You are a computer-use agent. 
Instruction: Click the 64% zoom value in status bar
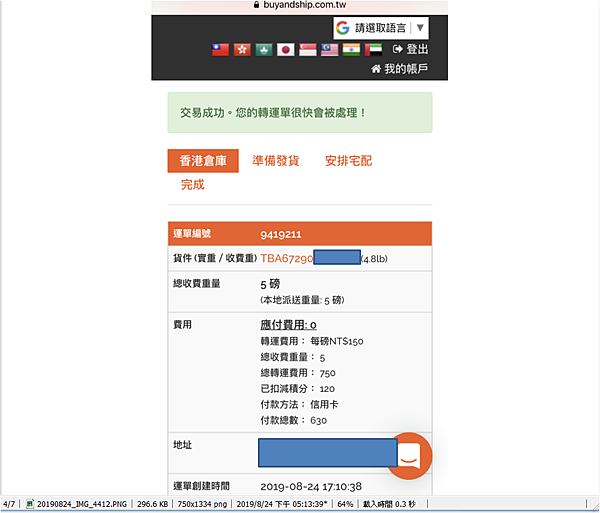[x=345, y=504]
